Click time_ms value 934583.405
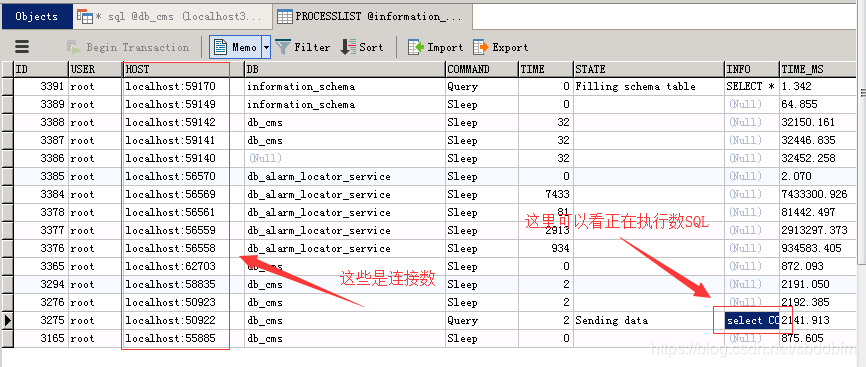Image resolution: width=866 pixels, height=367 pixels. point(816,248)
